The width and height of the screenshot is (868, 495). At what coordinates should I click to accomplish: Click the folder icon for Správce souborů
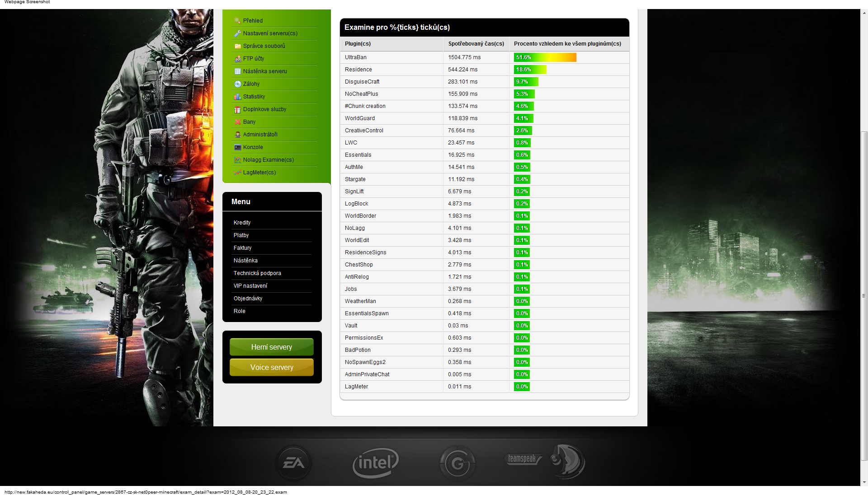pos(237,46)
